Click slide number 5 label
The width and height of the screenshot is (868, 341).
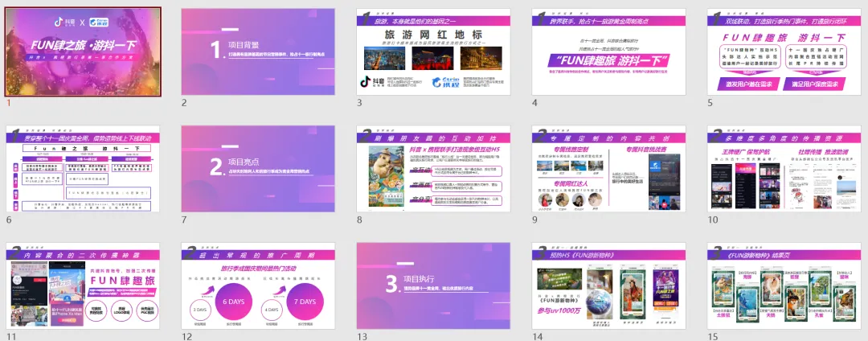coord(710,102)
